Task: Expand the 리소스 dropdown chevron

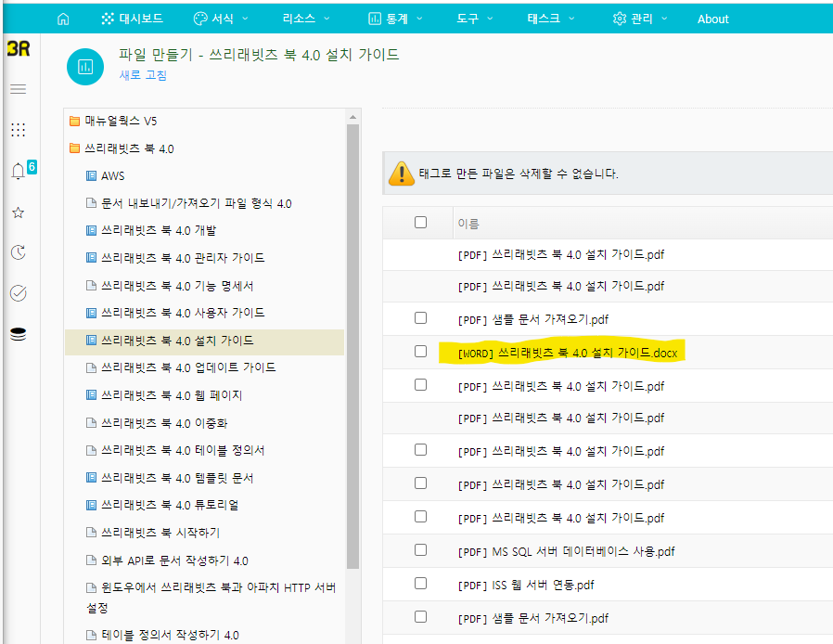Action: pos(327,19)
